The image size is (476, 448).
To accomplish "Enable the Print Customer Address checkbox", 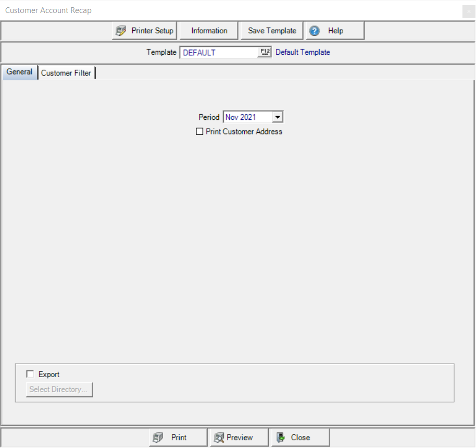I will [199, 132].
